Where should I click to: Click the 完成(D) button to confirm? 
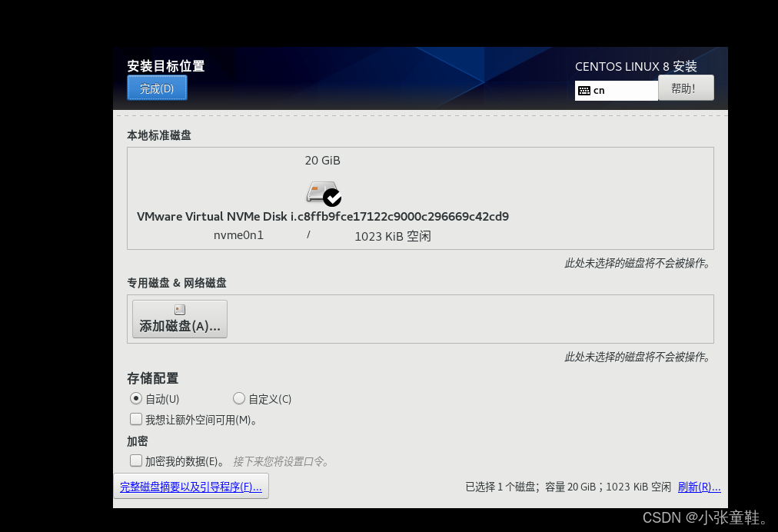coord(157,87)
